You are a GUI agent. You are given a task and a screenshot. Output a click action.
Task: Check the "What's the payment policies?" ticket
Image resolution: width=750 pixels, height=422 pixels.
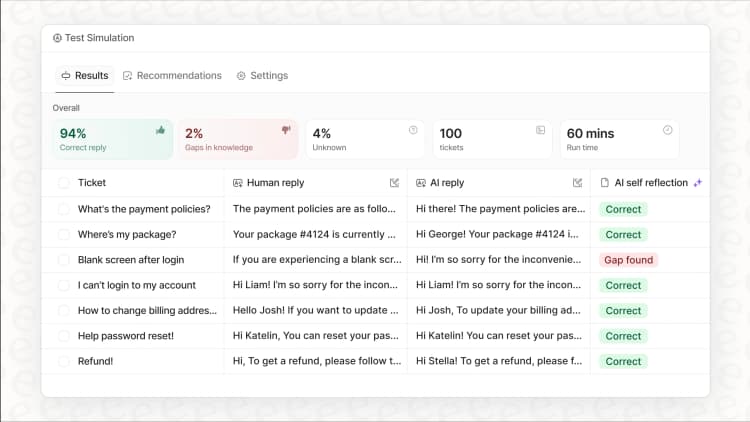64,209
